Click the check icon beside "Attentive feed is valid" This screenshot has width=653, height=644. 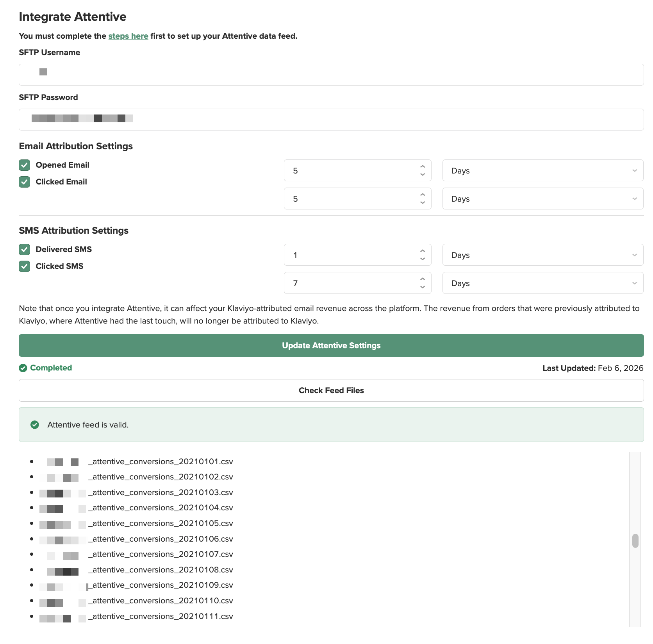[x=35, y=425]
